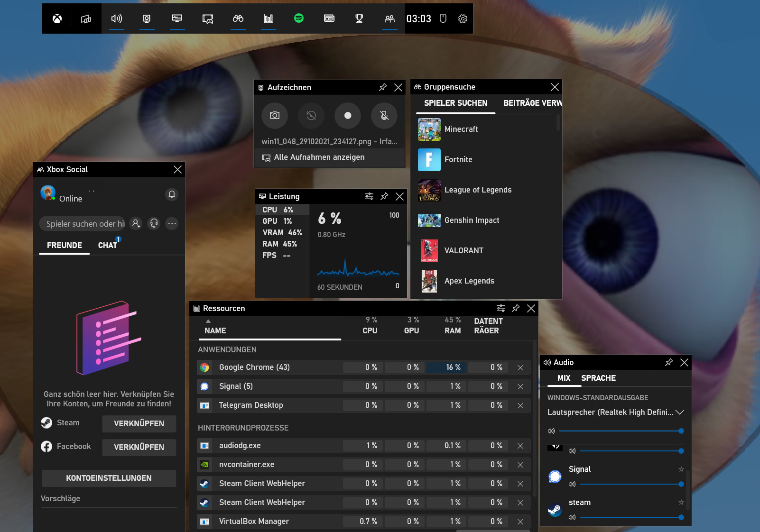This screenshot has width=760, height=532.
Task: Open performance graph options in Leistung widget
Action: (369, 196)
